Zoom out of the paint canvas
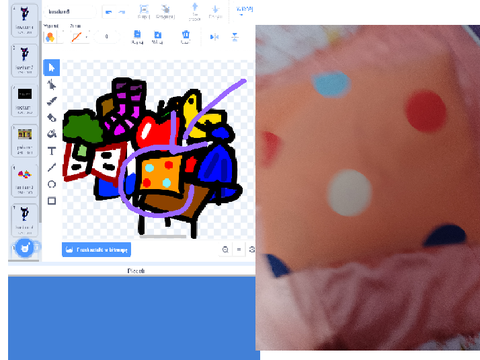The image size is (480, 360). [x=225, y=249]
